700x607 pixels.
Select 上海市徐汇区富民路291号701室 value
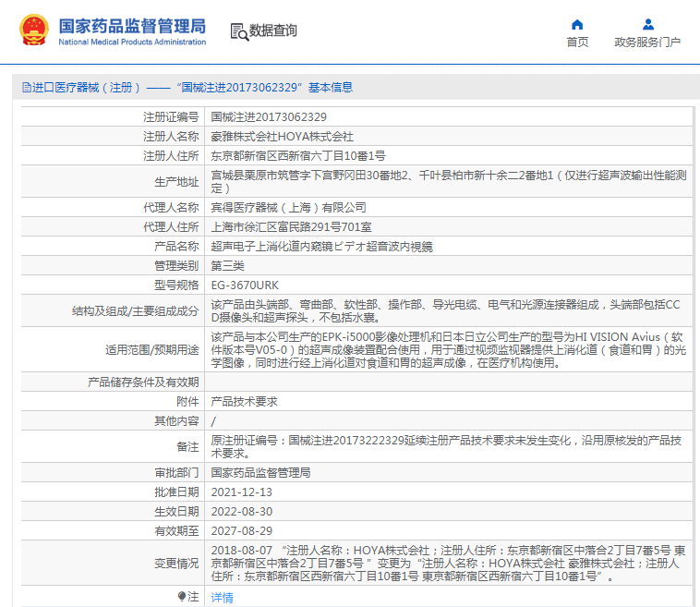click(x=291, y=227)
